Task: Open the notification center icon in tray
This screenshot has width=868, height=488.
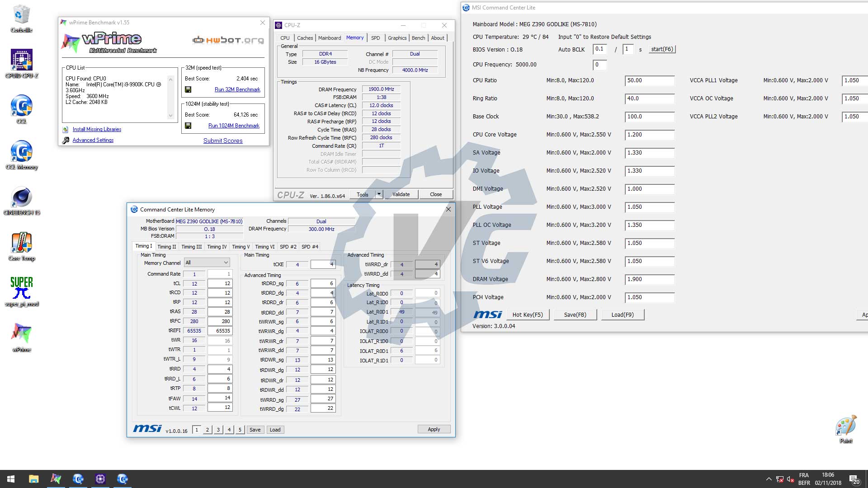Action: click(x=854, y=479)
